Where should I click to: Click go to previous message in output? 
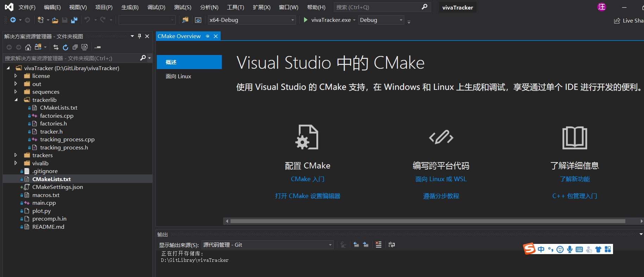[x=356, y=245]
